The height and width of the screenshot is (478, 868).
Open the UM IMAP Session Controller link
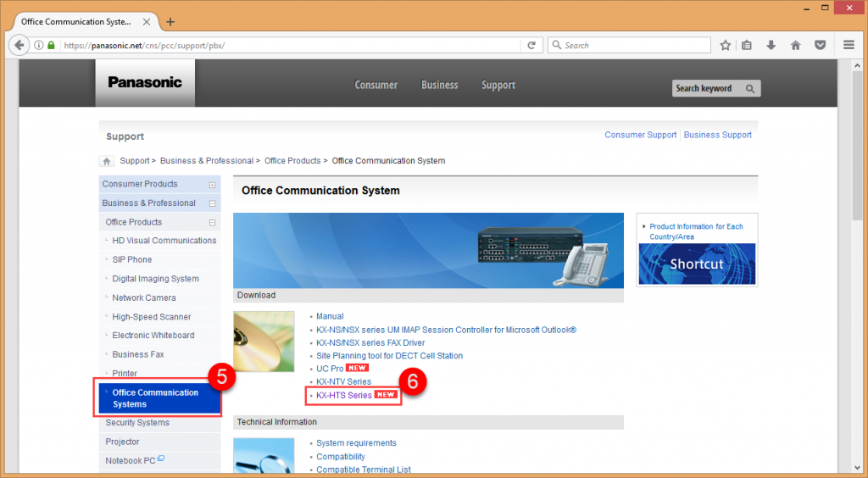pyautogui.click(x=446, y=330)
